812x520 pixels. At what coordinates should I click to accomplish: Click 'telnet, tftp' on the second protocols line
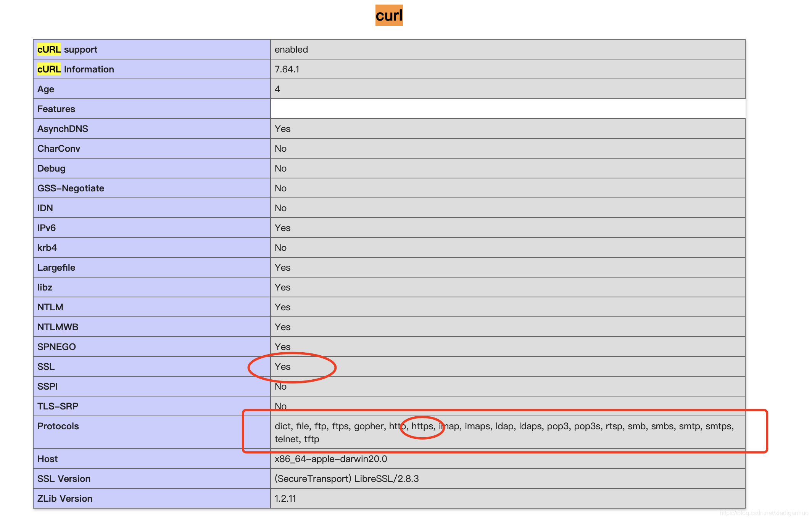tap(297, 439)
